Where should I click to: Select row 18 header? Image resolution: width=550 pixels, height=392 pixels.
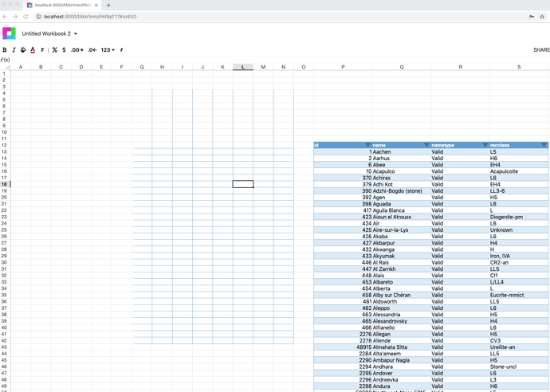(x=4, y=184)
